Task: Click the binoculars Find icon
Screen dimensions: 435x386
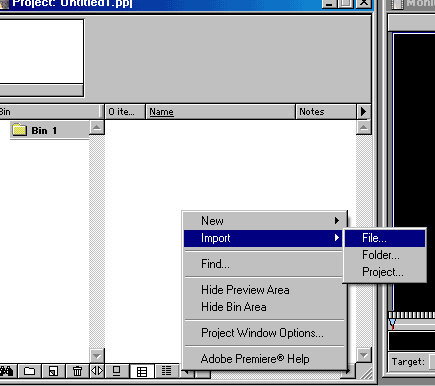Action: point(7,371)
